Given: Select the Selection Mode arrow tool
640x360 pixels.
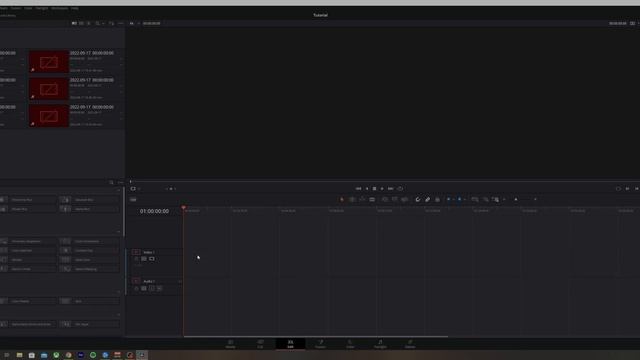Looking at the screenshot, I should tap(342, 200).
